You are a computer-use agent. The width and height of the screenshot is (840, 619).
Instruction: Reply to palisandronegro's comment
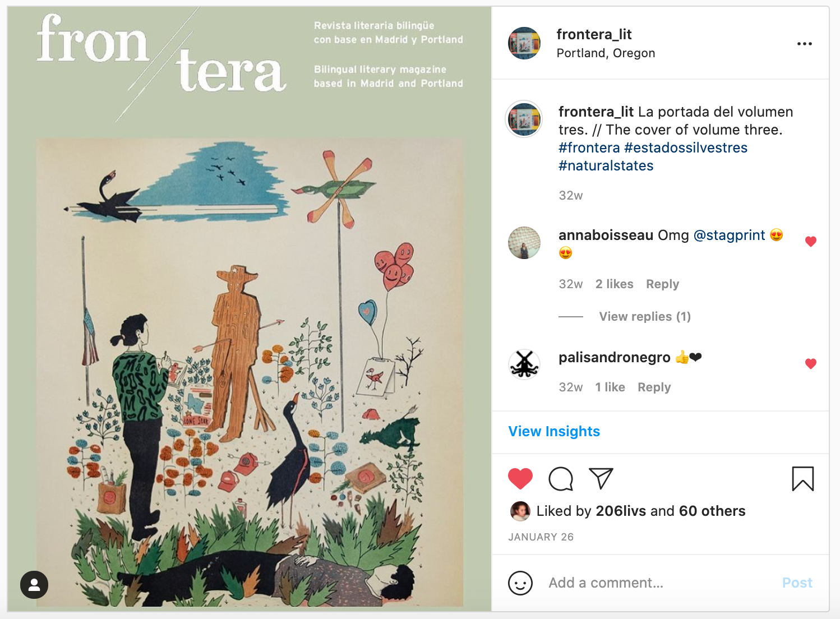[654, 387]
